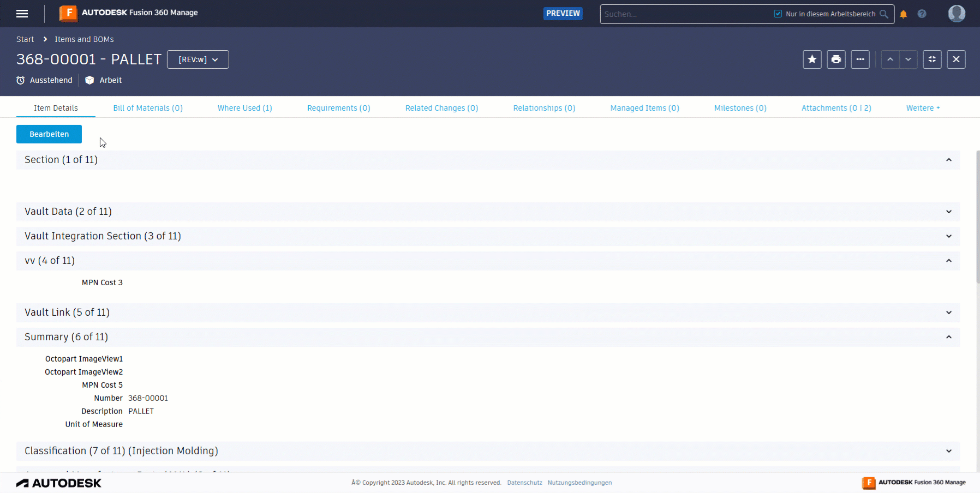Screen dimensions: 980x493
Task: Go to Items and BOMs breadcrumb
Action: point(84,39)
